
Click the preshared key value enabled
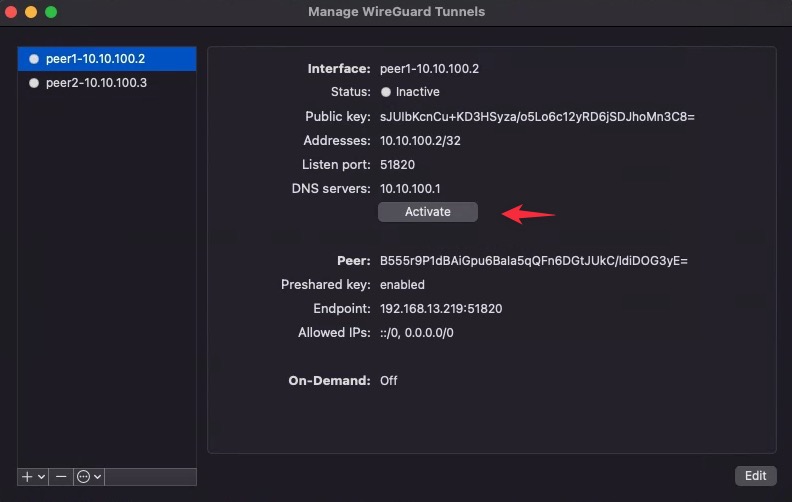(402, 285)
